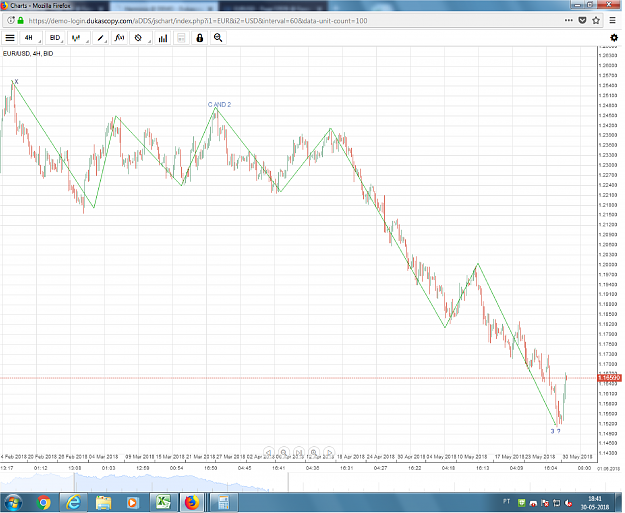The image size is (625, 513).
Task: Click the 'C AND 2' annotation label
Action: (x=219, y=104)
